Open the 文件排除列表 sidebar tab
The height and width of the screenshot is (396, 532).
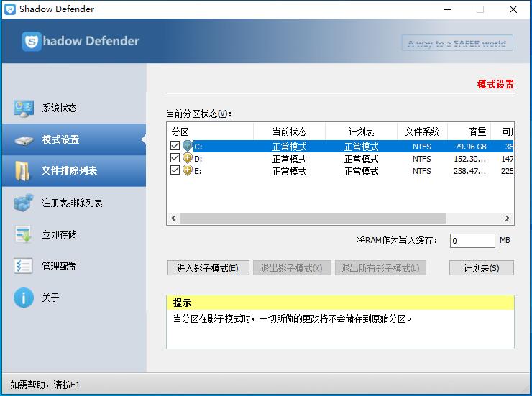69,171
